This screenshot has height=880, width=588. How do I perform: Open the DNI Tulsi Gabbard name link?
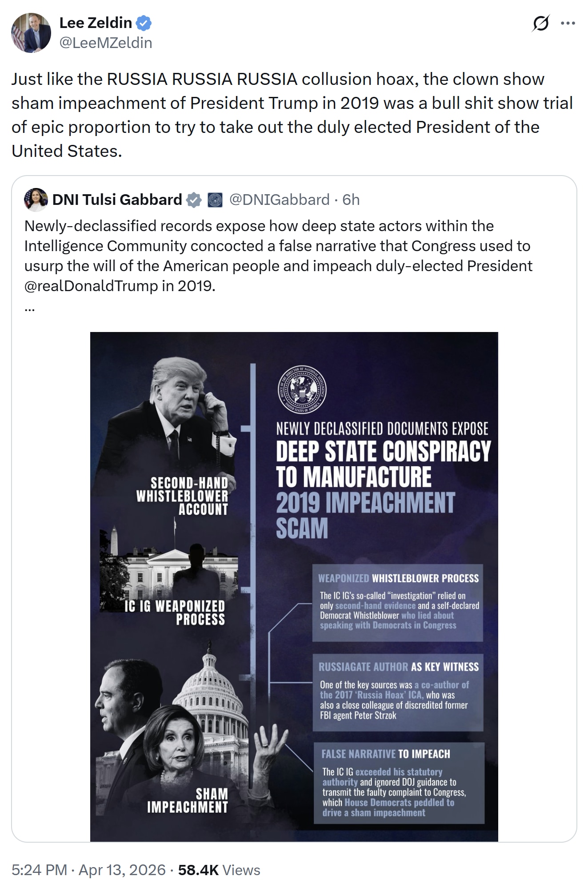click(x=117, y=200)
